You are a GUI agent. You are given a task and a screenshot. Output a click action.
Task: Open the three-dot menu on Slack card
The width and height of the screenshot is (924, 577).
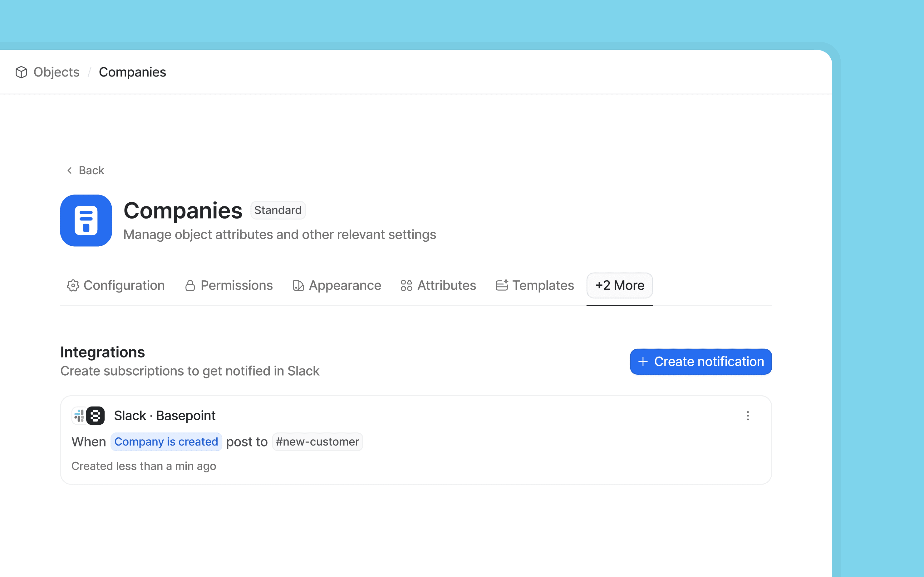pyautogui.click(x=748, y=416)
